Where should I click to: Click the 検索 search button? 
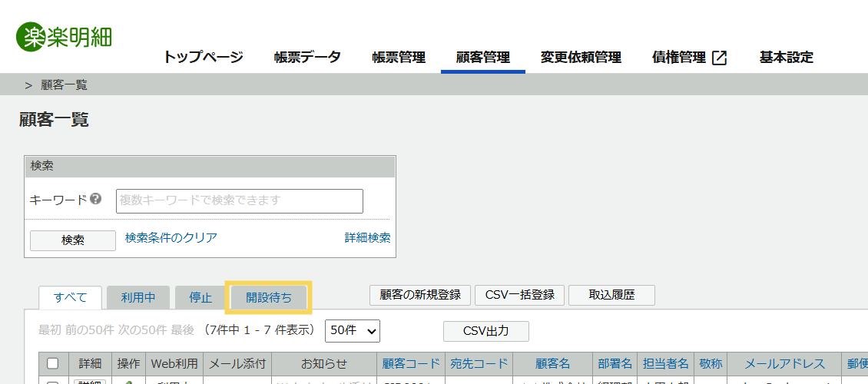point(73,240)
